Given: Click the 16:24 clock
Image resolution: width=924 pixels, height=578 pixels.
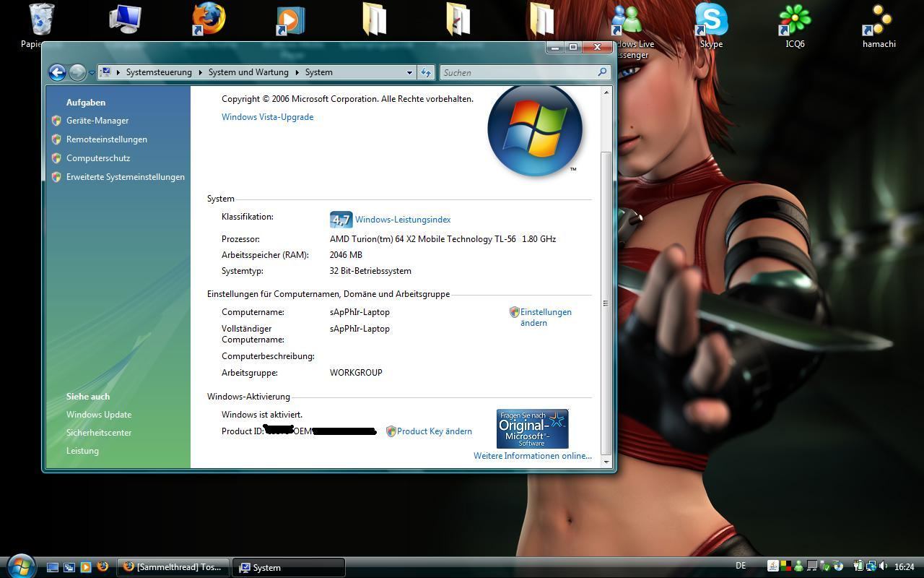Looking at the screenshot, I should tap(904, 567).
